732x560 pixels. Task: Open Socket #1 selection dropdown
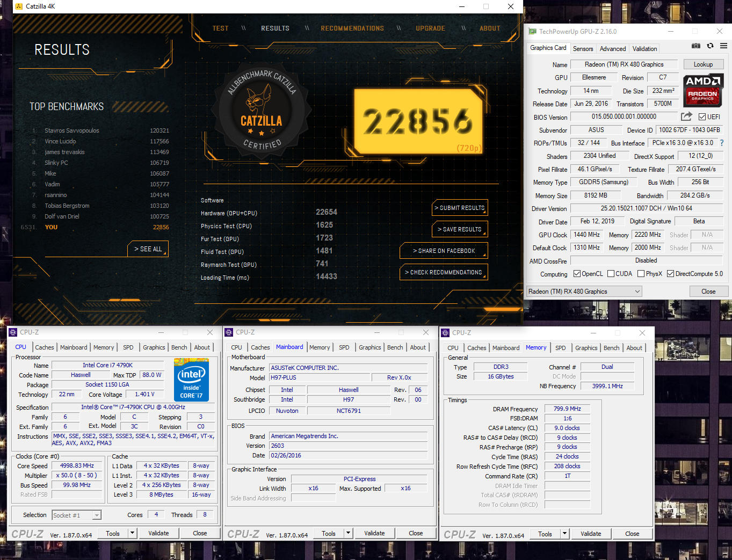pyautogui.click(x=76, y=515)
